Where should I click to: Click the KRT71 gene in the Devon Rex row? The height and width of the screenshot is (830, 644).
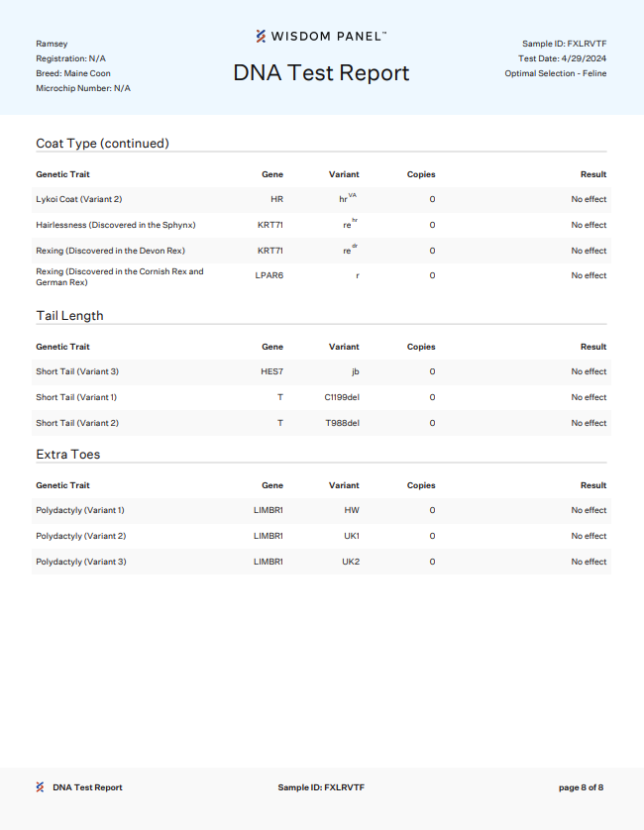[270, 251]
